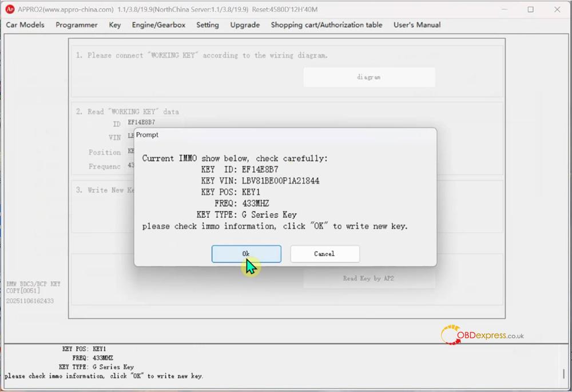Open the Programmer menu

click(76, 25)
